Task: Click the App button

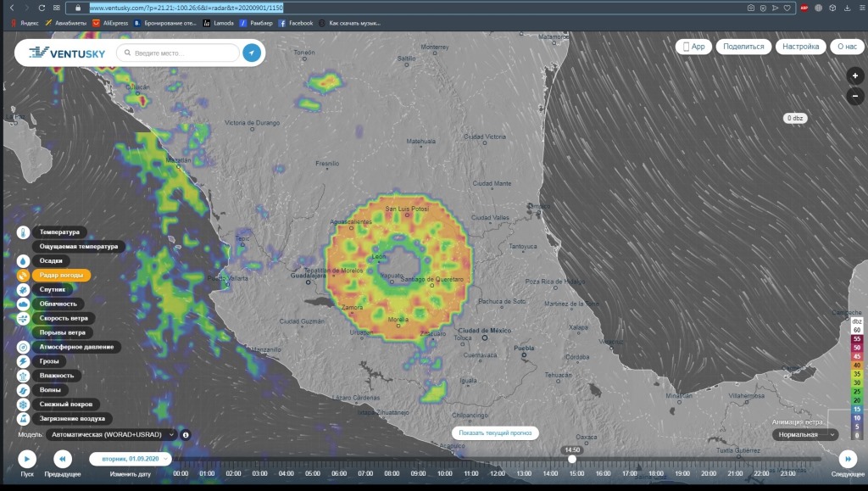Action: 693,47
